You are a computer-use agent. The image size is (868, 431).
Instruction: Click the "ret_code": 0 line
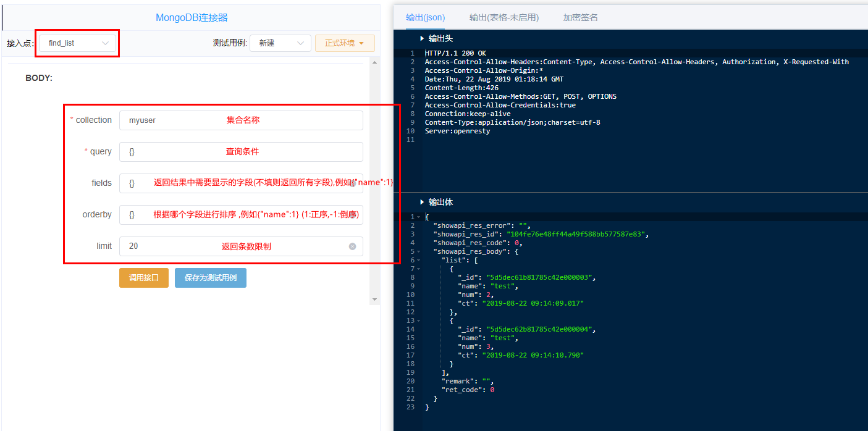pos(468,390)
